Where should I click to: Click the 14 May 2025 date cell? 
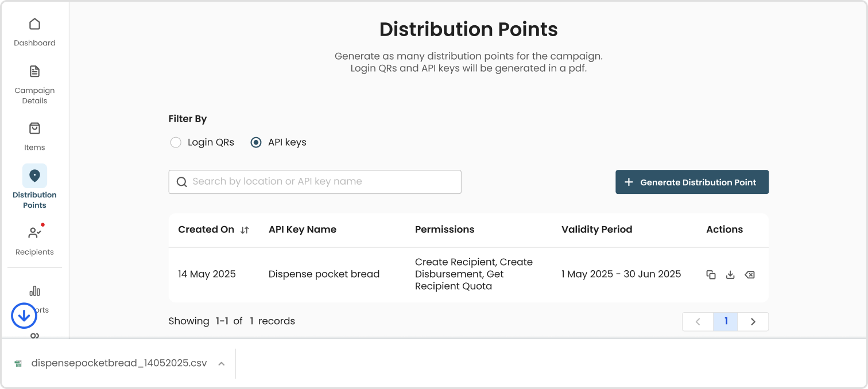coord(207,274)
